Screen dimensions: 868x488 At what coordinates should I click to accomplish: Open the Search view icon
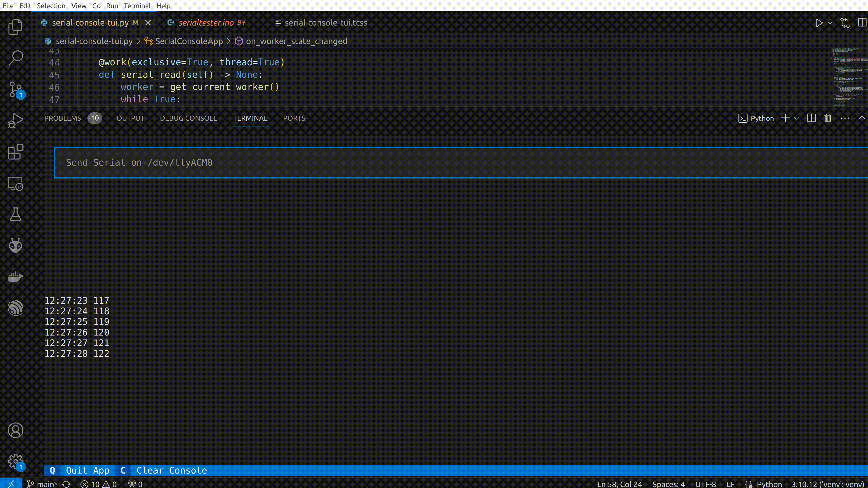click(15, 58)
